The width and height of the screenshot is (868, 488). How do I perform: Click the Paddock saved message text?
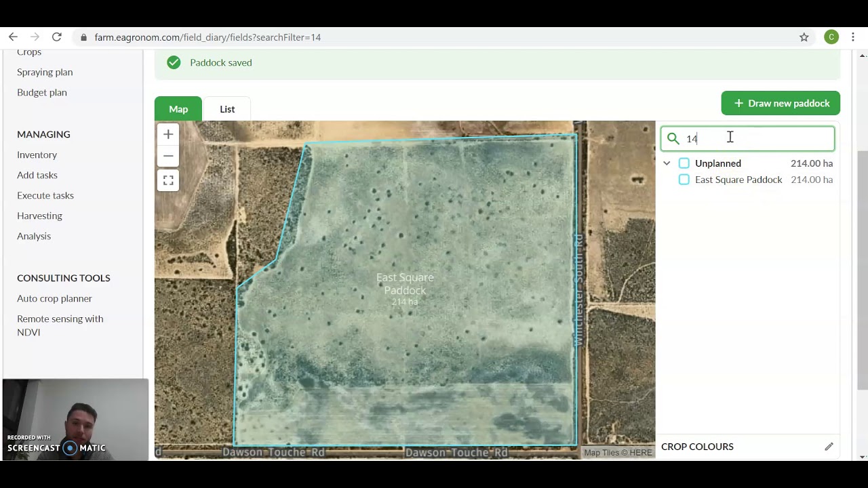pyautogui.click(x=221, y=62)
